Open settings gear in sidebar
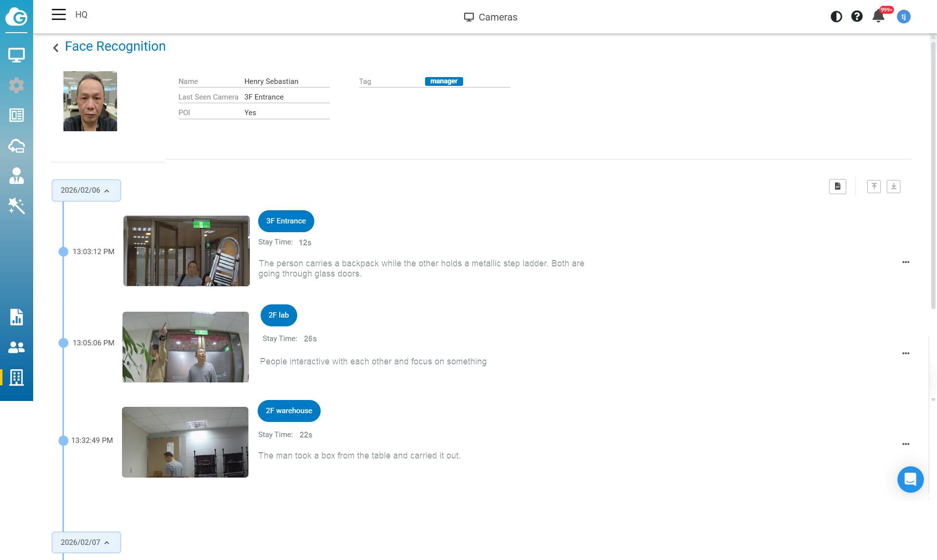 pyautogui.click(x=17, y=85)
